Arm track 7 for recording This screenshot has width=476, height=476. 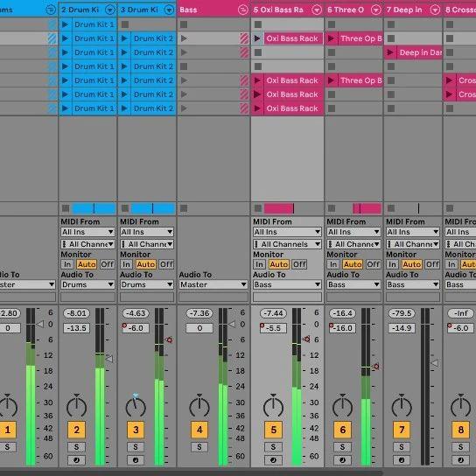click(x=402, y=460)
